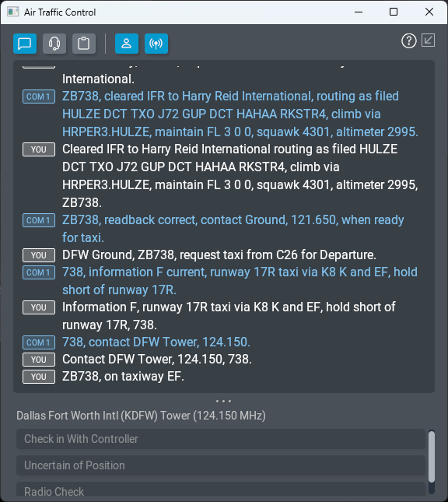
Task: Maximize the Air Traffic Control window
Action: pyautogui.click(x=394, y=12)
